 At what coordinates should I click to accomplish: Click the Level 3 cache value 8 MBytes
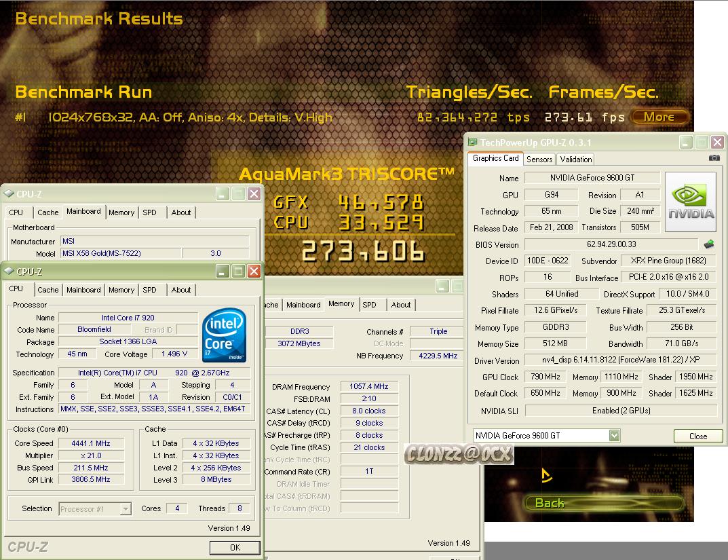click(x=216, y=479)
